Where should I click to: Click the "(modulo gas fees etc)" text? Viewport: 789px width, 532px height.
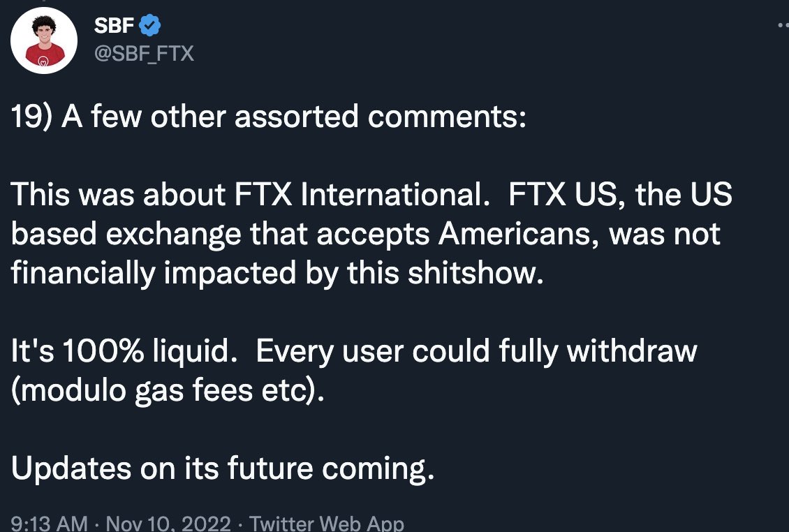pos(168,391)
